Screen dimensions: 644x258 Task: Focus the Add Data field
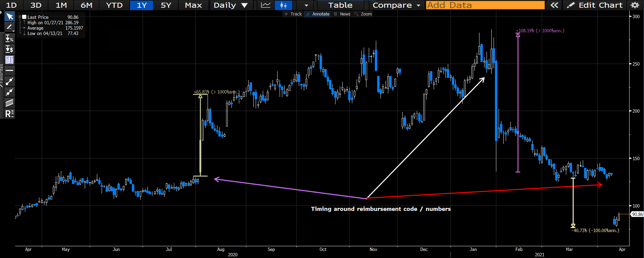pos(485,5)
